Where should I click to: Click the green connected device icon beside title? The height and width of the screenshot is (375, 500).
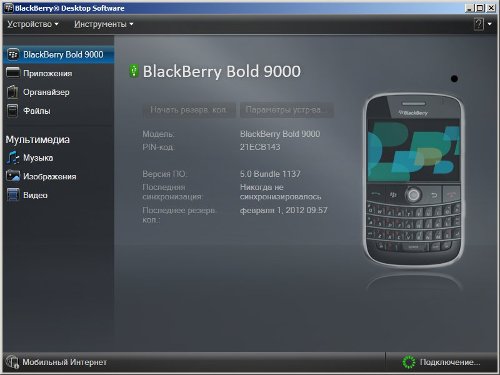pyautogui.click(x=134, y=71)
